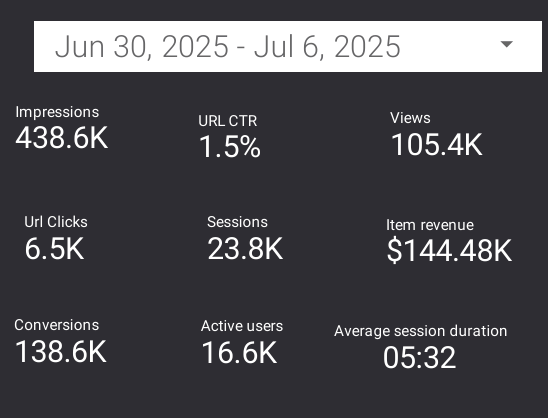Select the URL CTR 1.5% value
Screen dimensions: 548x418
[230, 146]
